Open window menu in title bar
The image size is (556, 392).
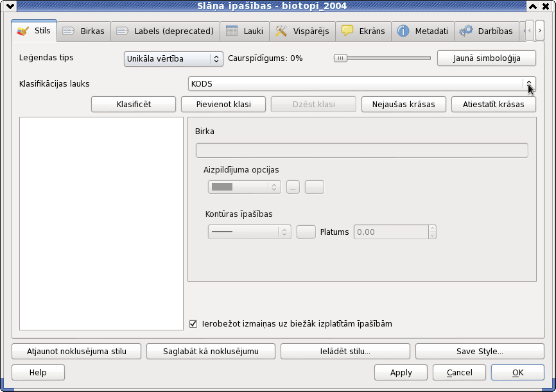point(10,6)
